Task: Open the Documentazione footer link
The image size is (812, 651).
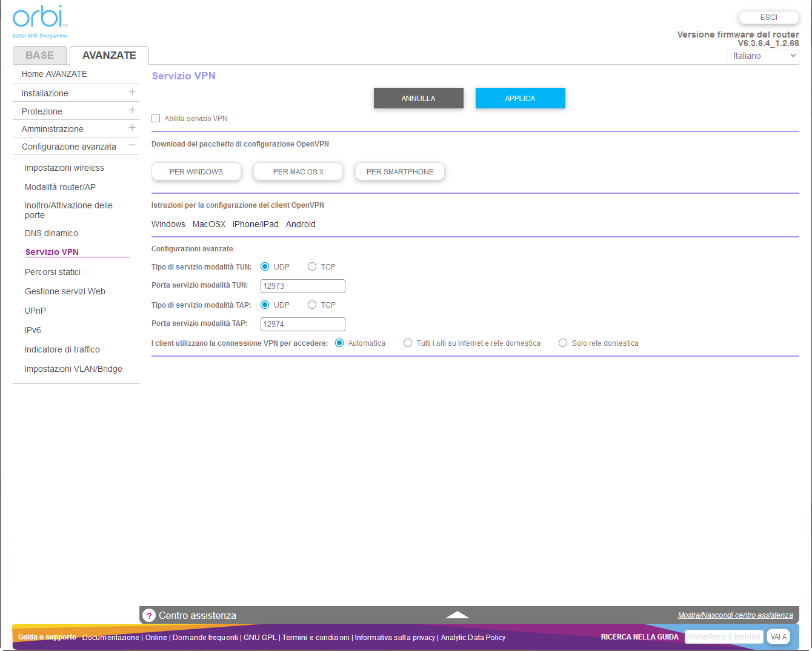Action: (111, 638)
